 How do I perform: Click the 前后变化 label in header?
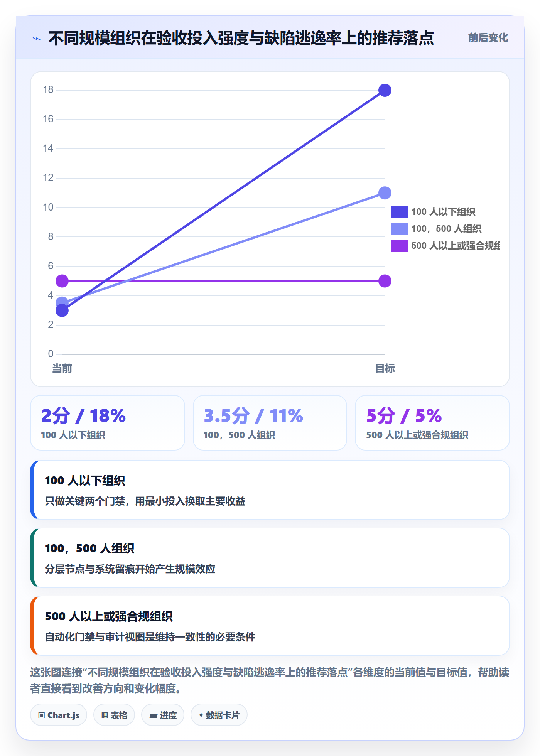tap(488, 38)
